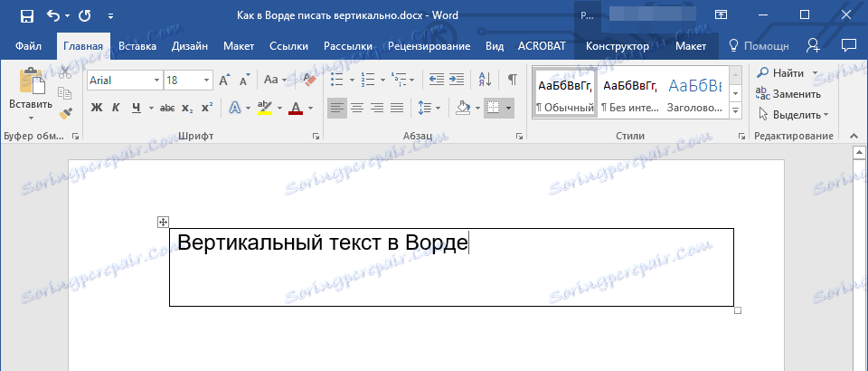Open the Aa change case menu
868x371 pixels.
tap(275, 80)
